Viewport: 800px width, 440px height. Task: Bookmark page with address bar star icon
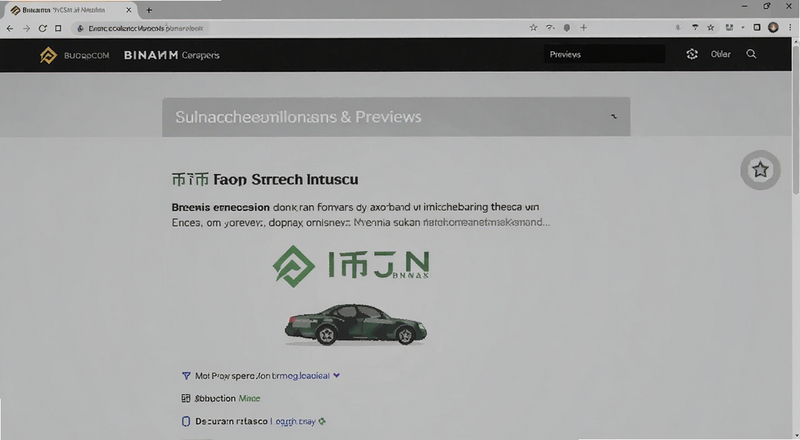click(533, 28)
